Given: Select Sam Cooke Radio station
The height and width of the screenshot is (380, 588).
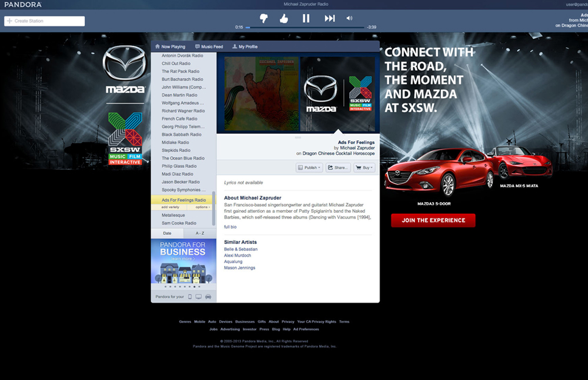Looking at the screenshot, I should pos(179,223).
